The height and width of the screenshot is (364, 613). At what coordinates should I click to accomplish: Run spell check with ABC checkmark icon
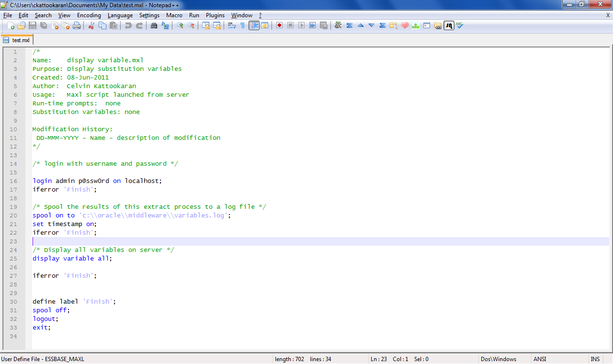pyautogui.click(x=460, y=25)
